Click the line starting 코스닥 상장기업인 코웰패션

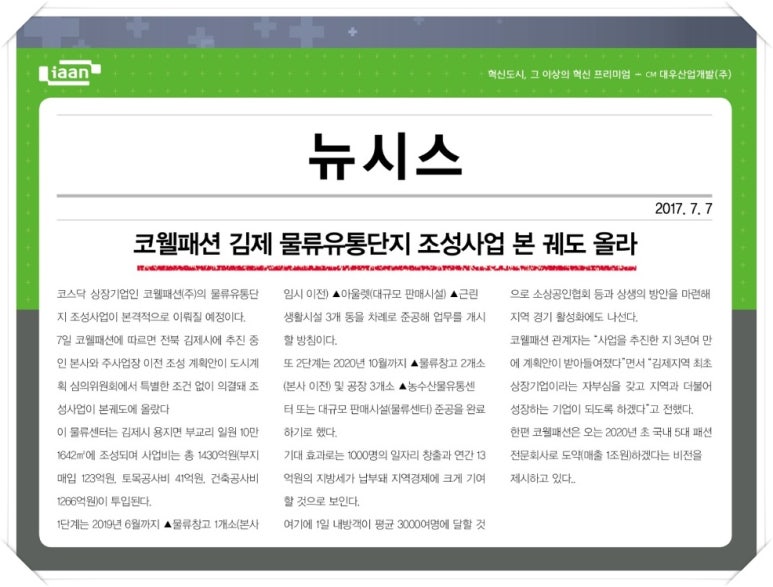tap(158, 294)
